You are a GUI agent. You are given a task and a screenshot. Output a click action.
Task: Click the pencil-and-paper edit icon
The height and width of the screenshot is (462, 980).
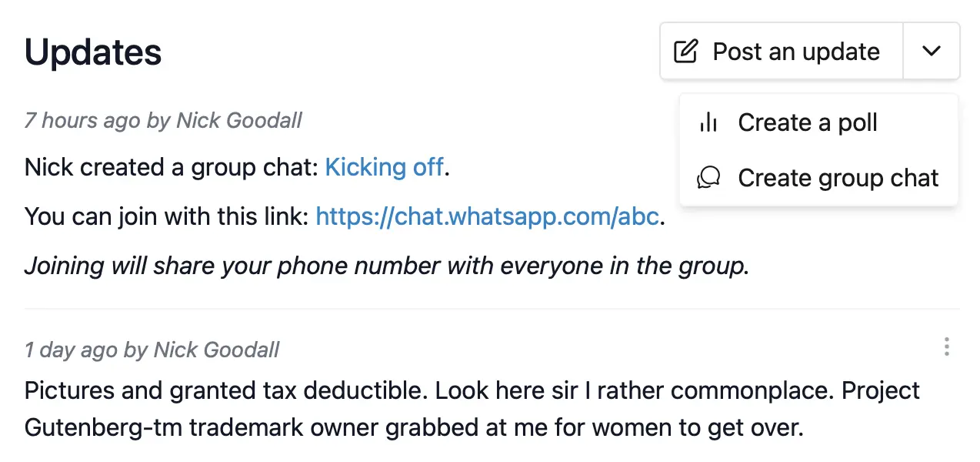685,52
